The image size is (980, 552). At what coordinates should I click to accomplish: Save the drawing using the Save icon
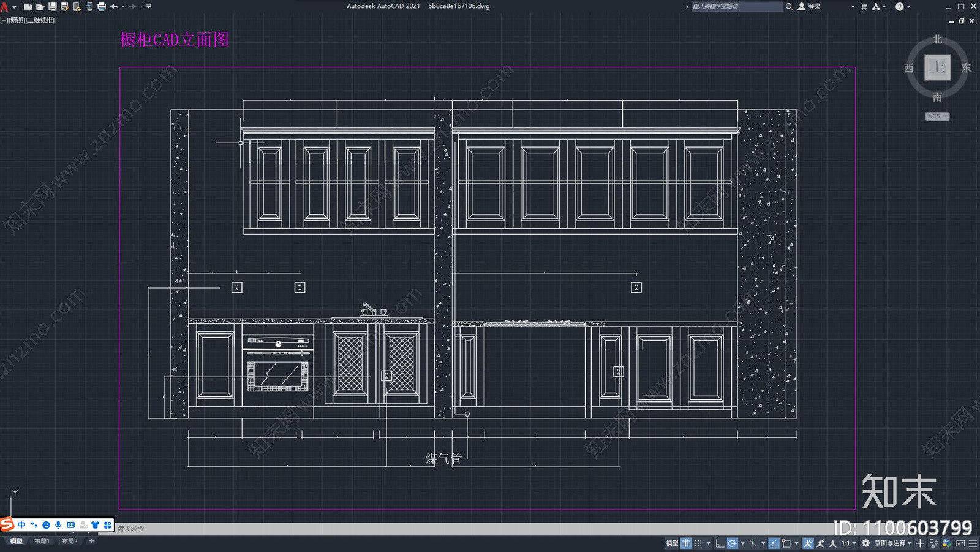52,7
